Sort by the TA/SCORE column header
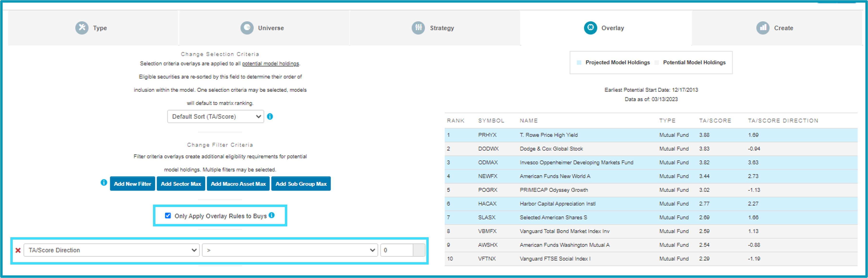The image size is (868, 278). [715, 120]
